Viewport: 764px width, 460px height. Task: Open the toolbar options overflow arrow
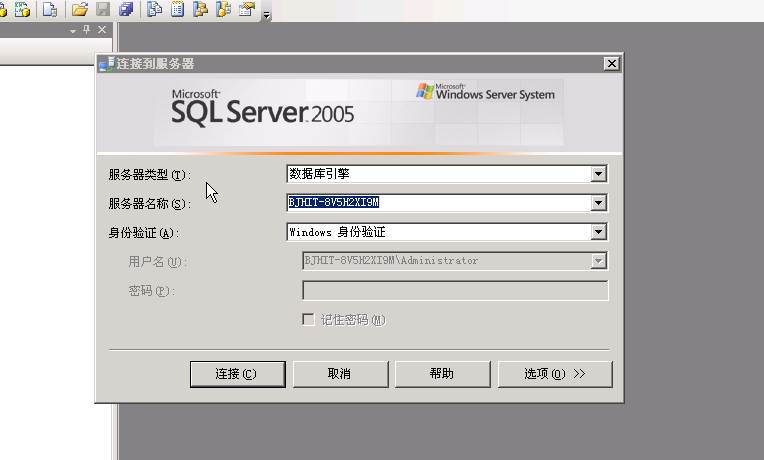tap(267, 15)
